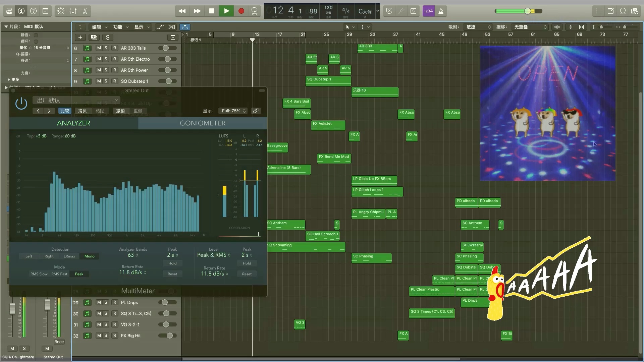Click the Add Track plus button

pyautogui.click(x=80, y=37)
